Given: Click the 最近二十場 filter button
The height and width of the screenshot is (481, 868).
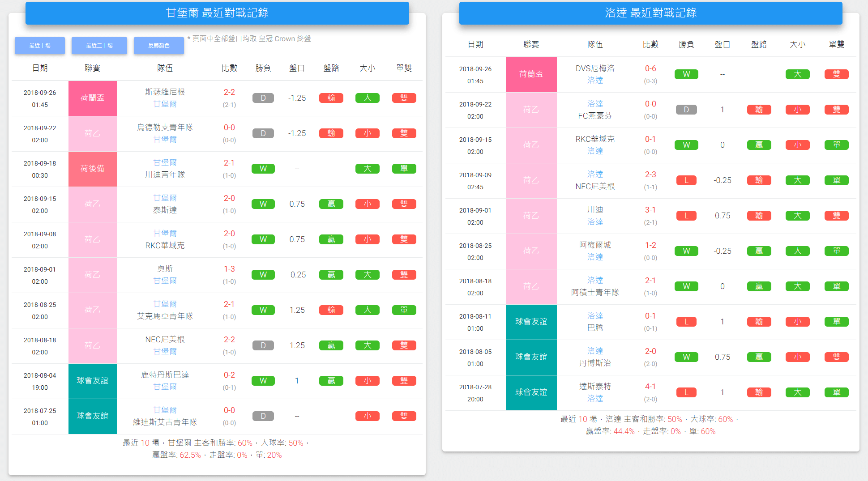Looking at the screenshot, I should pos(99,45).
